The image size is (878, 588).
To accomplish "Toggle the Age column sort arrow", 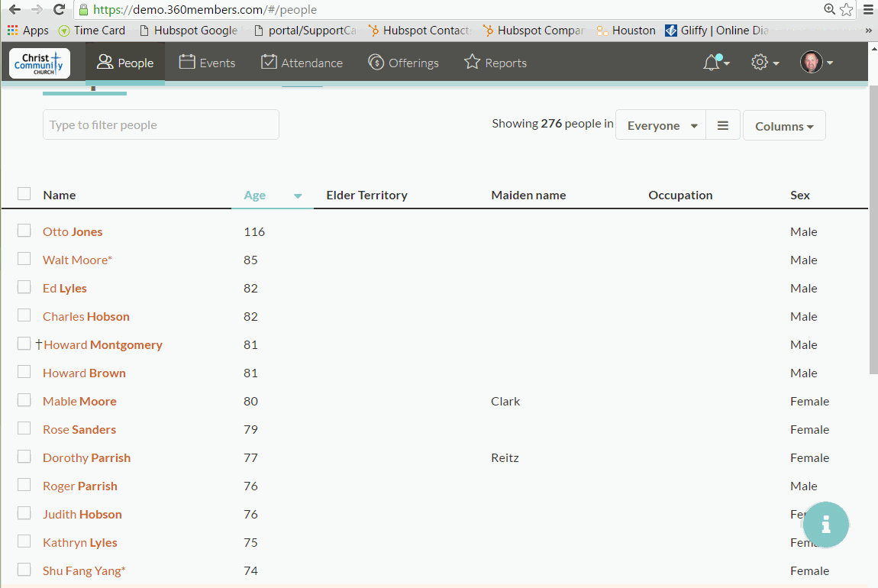I will pyautogui.click(x=298, y=195).
